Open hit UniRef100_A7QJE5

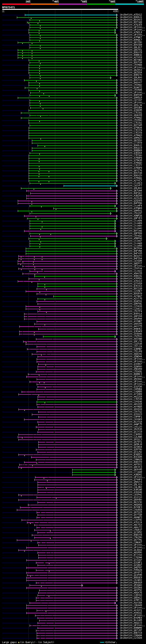pyautogui.click(x=131, y=25)
